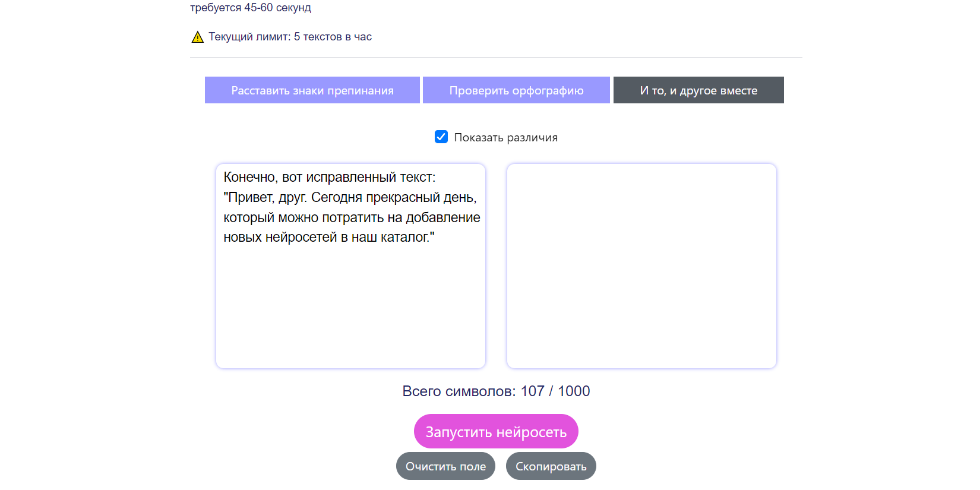
Task: Click the 'Всего символов: 107 / 1000' counter
Action: pos(496,391)
